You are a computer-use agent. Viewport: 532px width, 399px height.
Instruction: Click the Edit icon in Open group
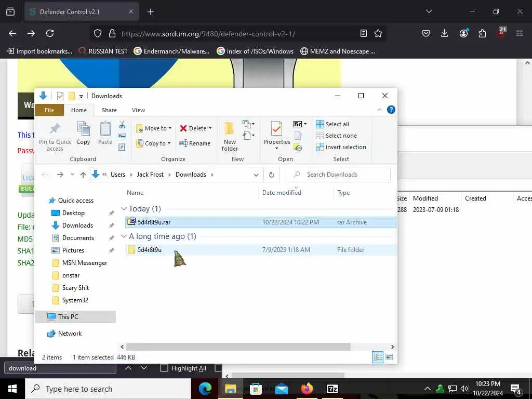[x=298, y=136]
